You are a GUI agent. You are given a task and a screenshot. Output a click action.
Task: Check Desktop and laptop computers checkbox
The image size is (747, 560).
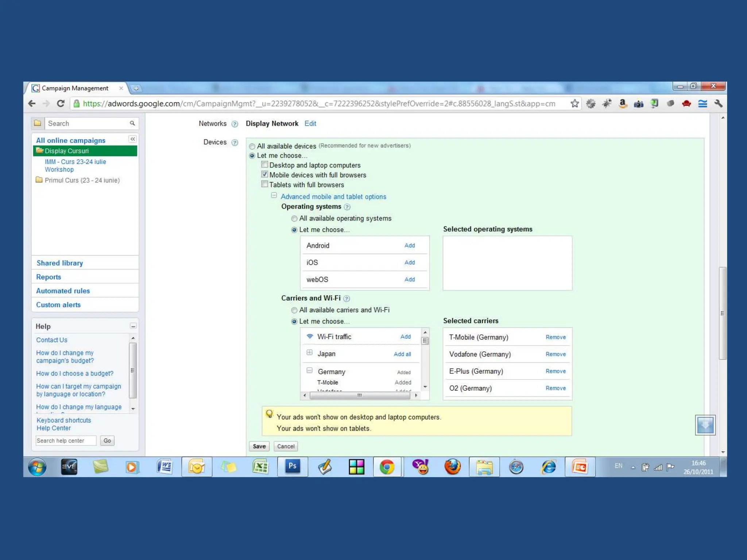(265, 165)
